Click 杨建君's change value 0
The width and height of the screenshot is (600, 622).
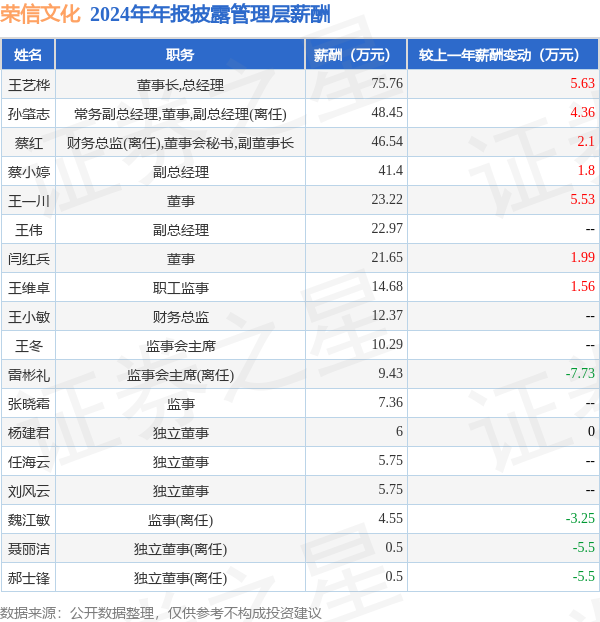point(591,431)
